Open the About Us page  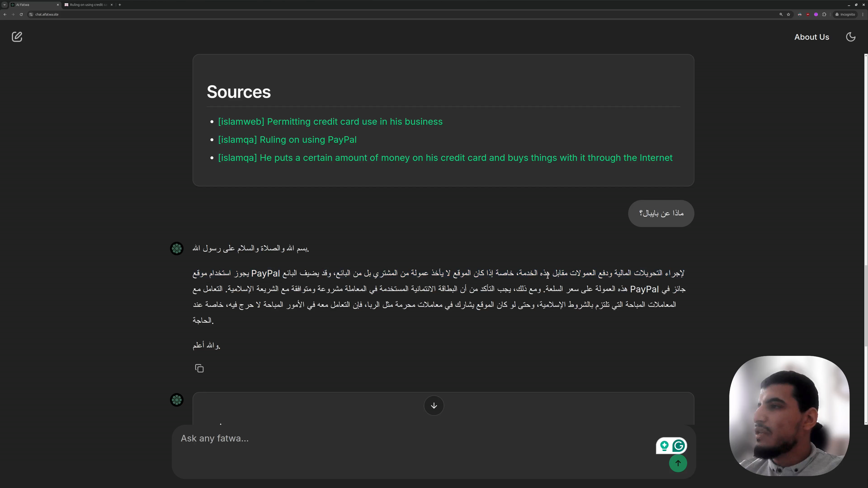811,37
